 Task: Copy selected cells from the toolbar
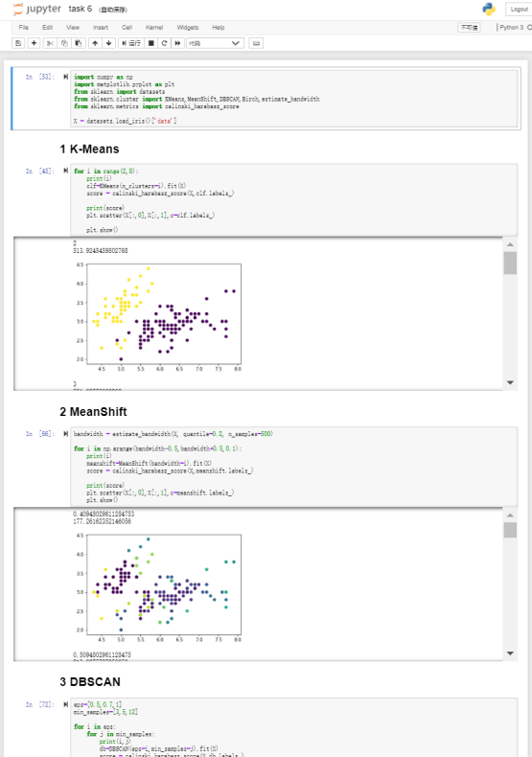[63, 43]
